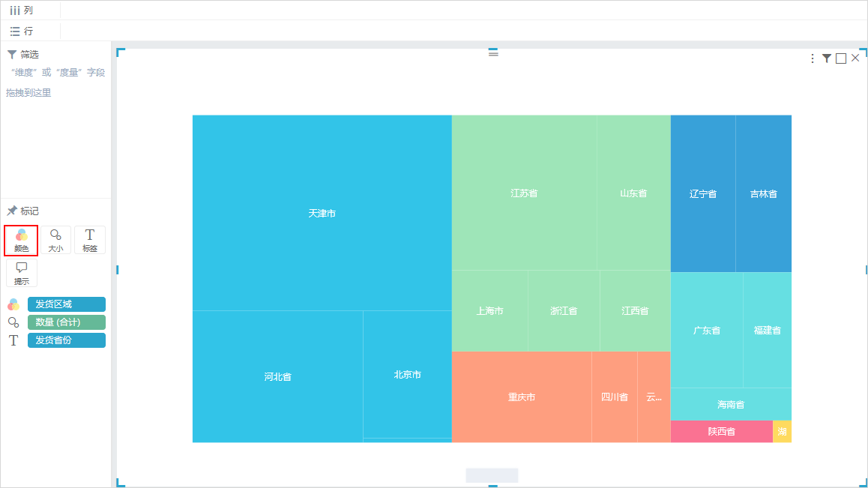Screen dimensions: 868x488
Task: Select the 北京市 treemap block
Action: click(408, 375)
